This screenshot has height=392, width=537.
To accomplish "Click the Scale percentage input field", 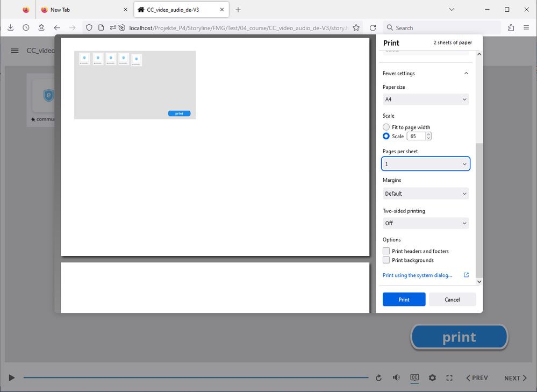I will [x=416, y=137].
